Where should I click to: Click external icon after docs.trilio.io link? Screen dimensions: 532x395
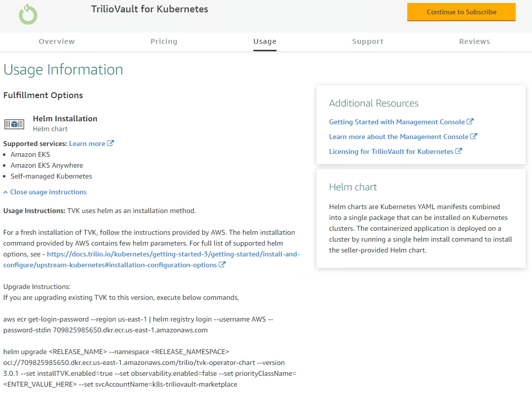222,265
